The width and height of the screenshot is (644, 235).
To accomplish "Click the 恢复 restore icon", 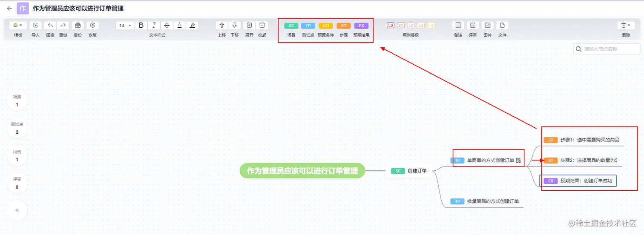I will [x=92, y=26].
